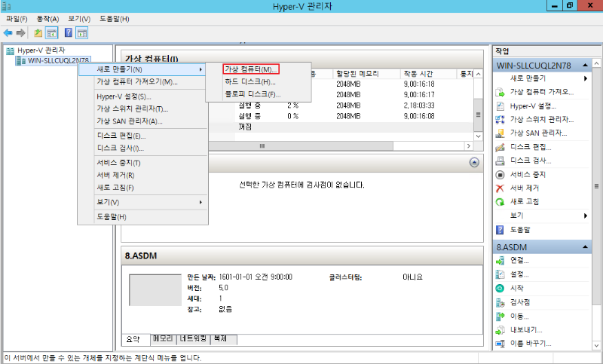Image resolution: width=603 pixels, height=364 pixels.
Task: Open Help via the blue question toolbar icon
Action: click(x=69, y=33)
